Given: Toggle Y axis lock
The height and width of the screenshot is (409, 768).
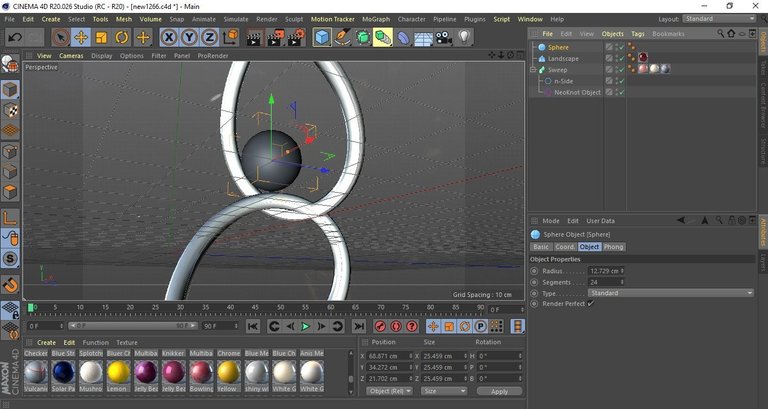Looking at the screenshot, I should [189, 37].
